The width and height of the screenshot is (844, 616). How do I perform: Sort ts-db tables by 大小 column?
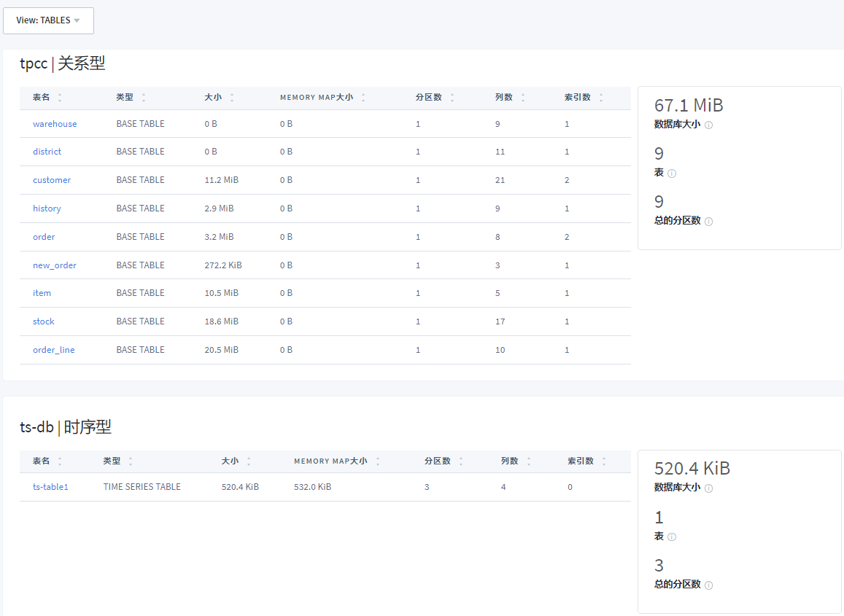tap(248, 461)
